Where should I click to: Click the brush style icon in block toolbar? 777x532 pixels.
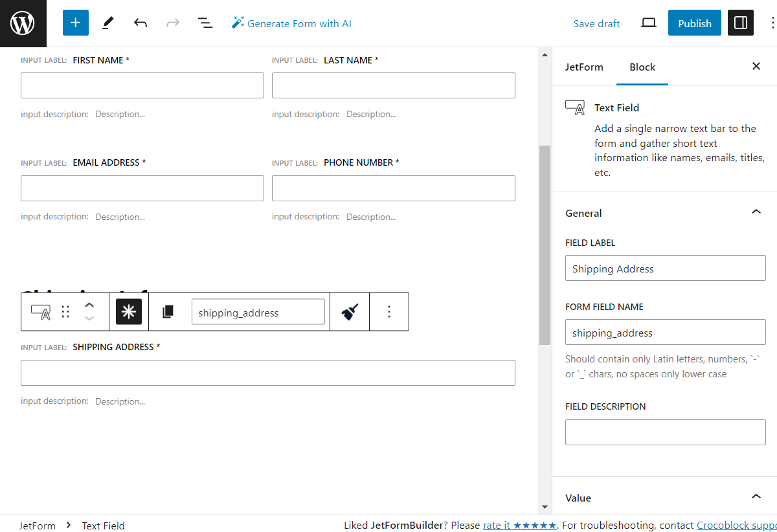point(350,312)
